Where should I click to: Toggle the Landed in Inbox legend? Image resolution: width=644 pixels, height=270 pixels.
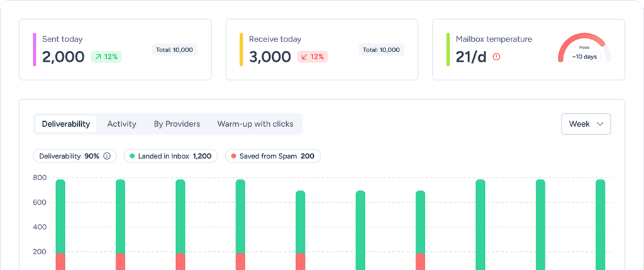pos(170,156)
